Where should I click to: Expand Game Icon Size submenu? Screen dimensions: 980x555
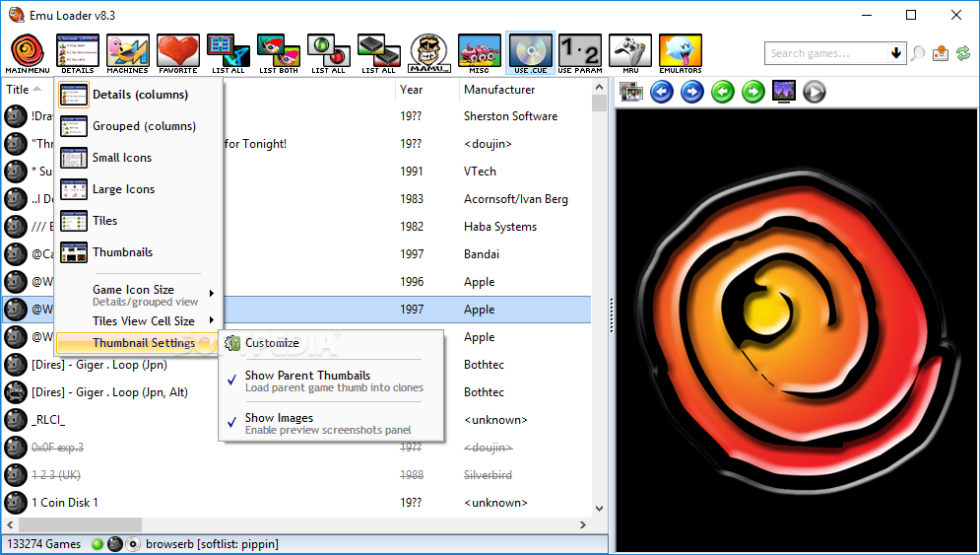pos(140,295)
